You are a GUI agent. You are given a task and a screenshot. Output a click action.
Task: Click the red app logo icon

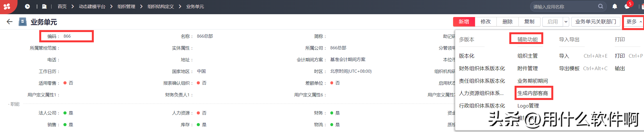[7, 6]
